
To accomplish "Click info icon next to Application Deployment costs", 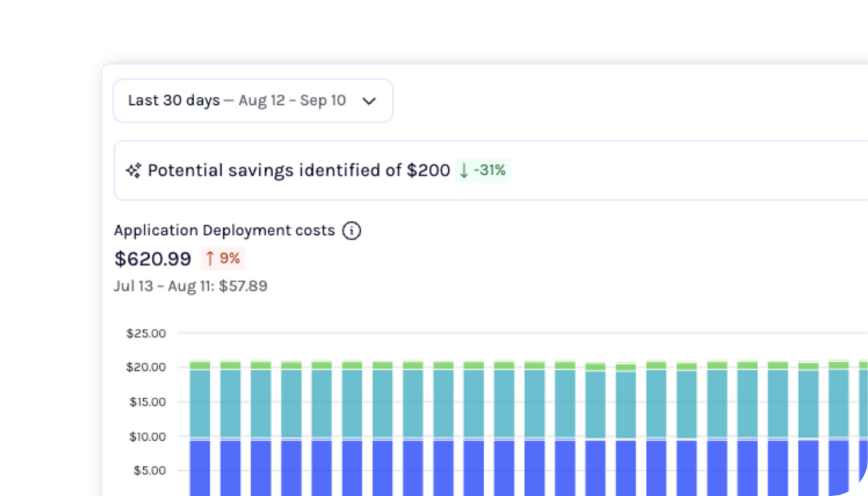I will pyautogui.click(x=352, y=231).
